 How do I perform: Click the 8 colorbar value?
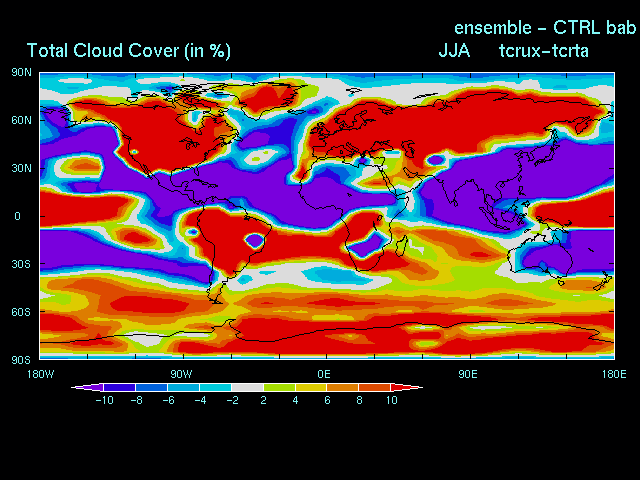click(x=359, y=400)
